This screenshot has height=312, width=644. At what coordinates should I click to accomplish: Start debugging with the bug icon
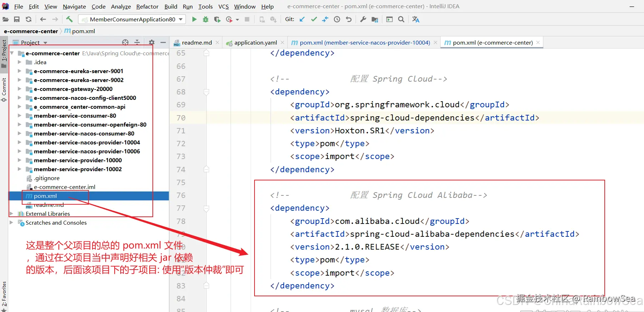pos(206,19)
